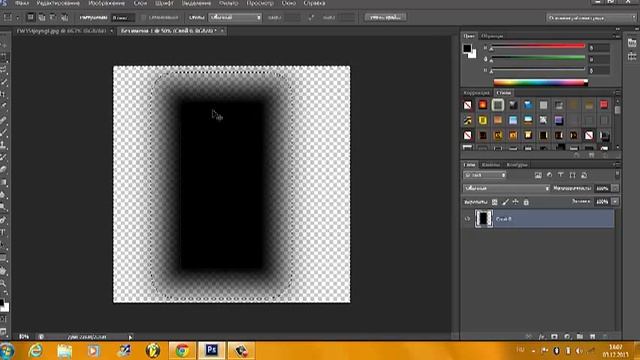Open the top collapsed panel icon on right dock
The image size is (640, 360).
632,43
